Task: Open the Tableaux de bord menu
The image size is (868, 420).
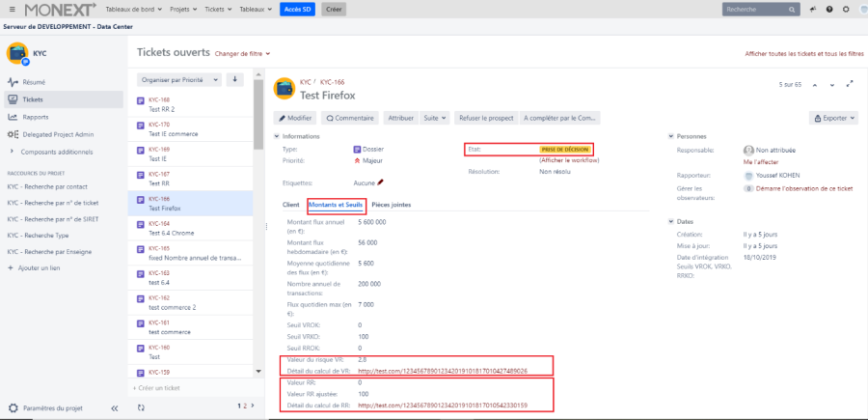Action: point(133,9)
